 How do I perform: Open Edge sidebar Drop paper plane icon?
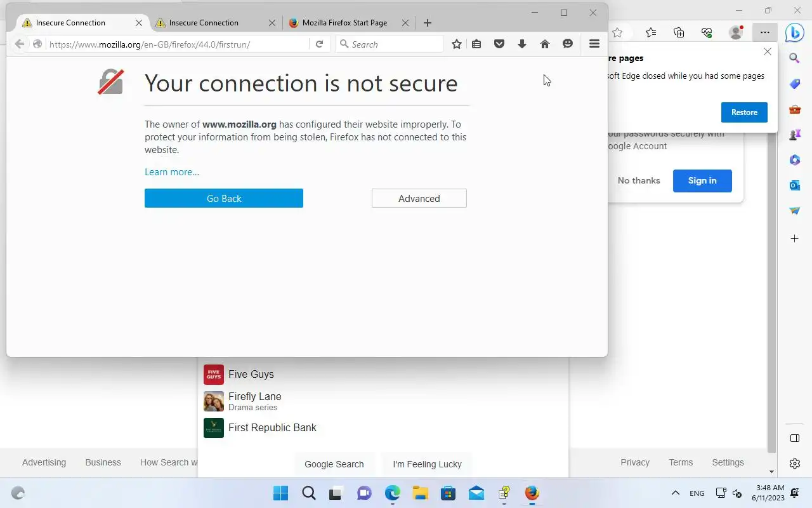click(x=794, y=211)
